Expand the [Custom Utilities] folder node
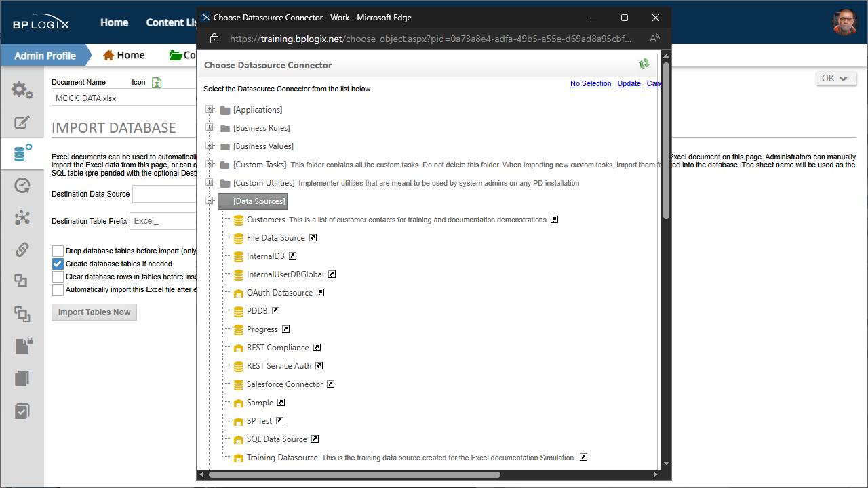 pyautogui.click(x=210, y=183)
